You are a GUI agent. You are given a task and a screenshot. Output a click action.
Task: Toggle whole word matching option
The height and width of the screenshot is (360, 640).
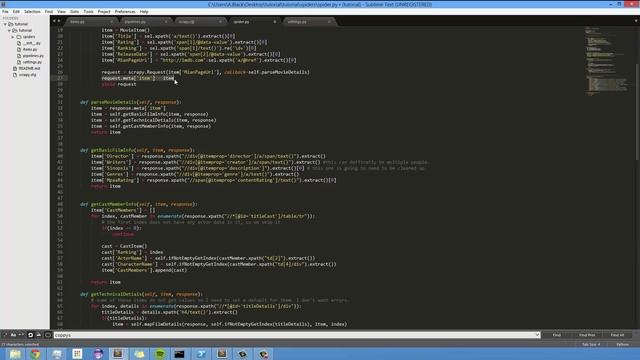21,335
